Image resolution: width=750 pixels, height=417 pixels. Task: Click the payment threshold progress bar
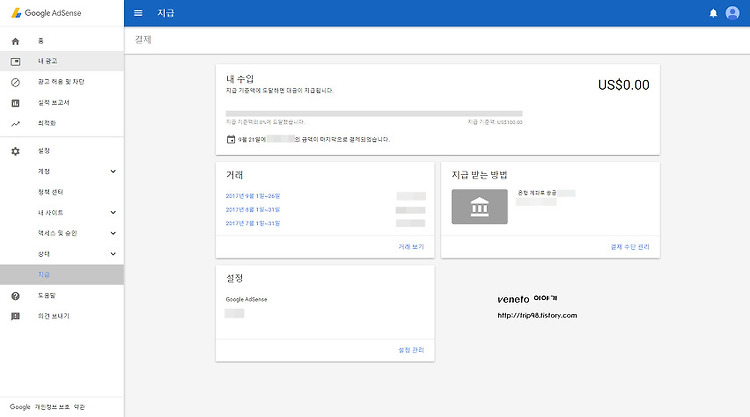(374, 114)
